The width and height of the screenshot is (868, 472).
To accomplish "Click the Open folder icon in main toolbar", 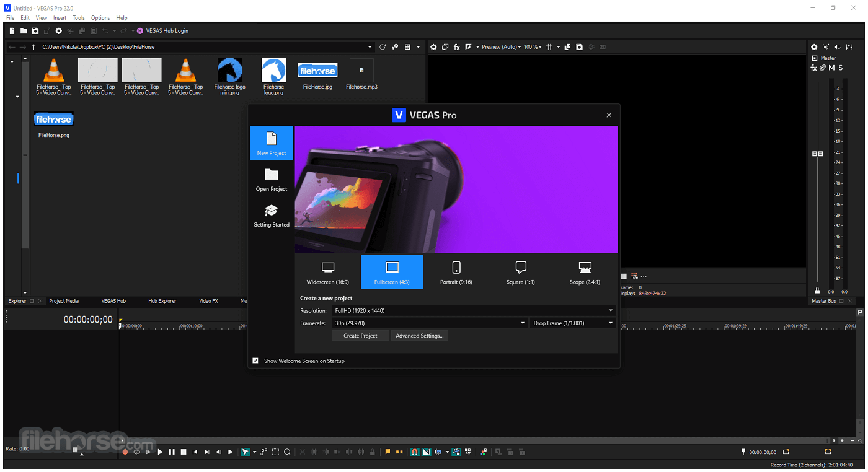I will 24,31.
